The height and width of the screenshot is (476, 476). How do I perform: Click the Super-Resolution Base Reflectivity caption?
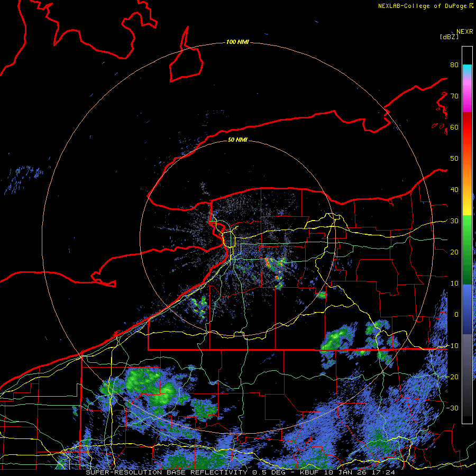point(167,472)
